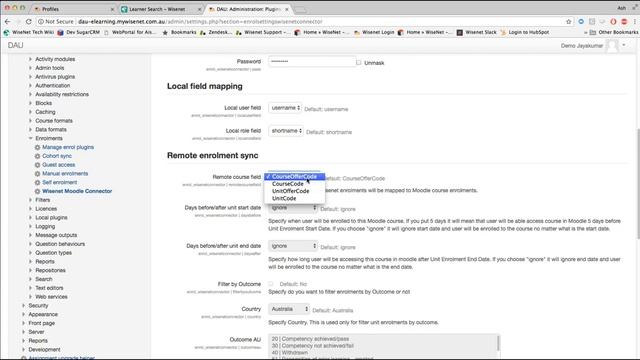The height and width of the screenshot is (360, 640).
Task: Tick the Unmask password checkbox
Action: tap(358, 63)
